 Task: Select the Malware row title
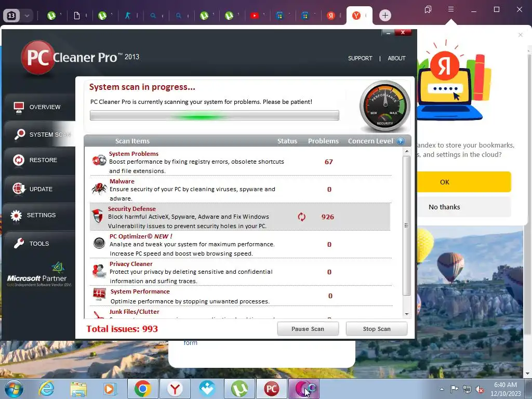pos(122,181)
